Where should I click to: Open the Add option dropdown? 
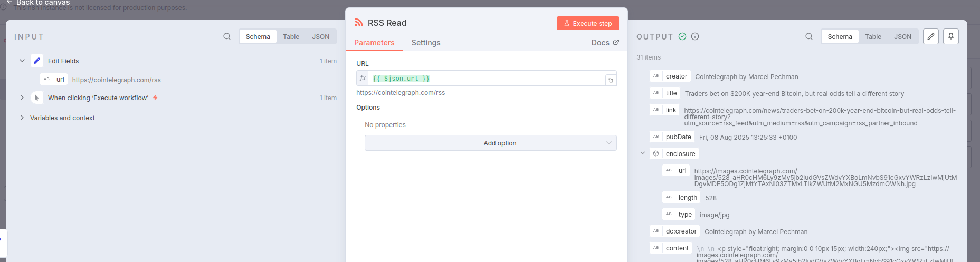(490, 143)
